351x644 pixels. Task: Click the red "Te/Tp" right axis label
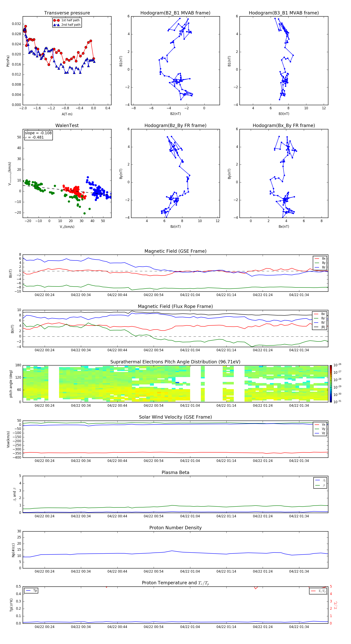click(x=336, y=605)
